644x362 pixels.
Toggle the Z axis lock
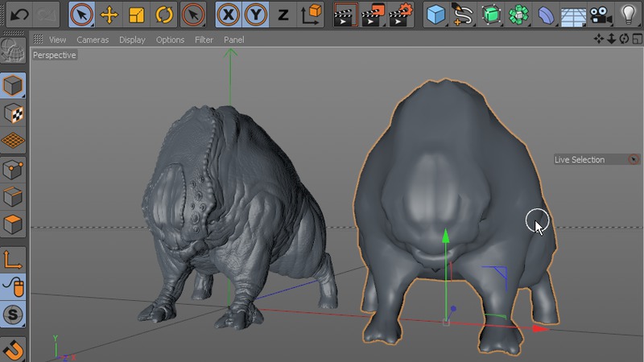(x=283, y=14)
